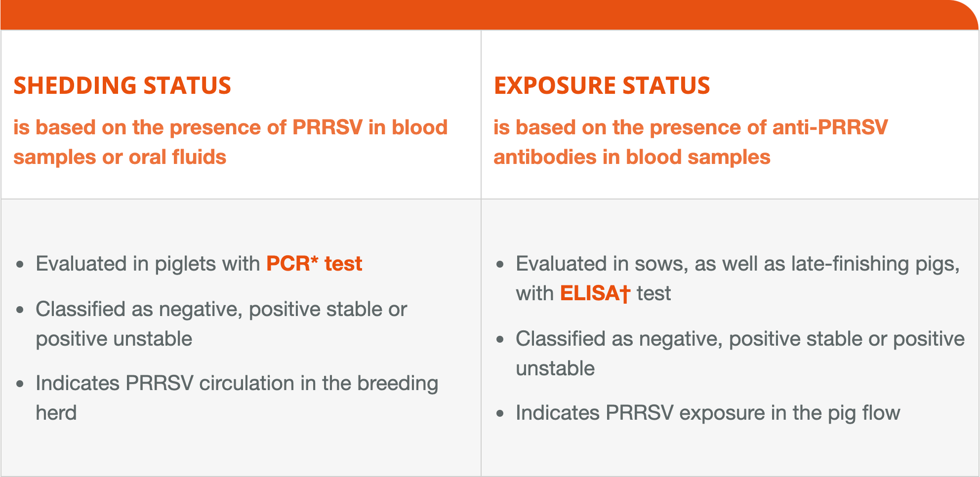
Task: Click 'Evaluated in sows, as well as late-finishing pigs' text
Action: point(737,264)
